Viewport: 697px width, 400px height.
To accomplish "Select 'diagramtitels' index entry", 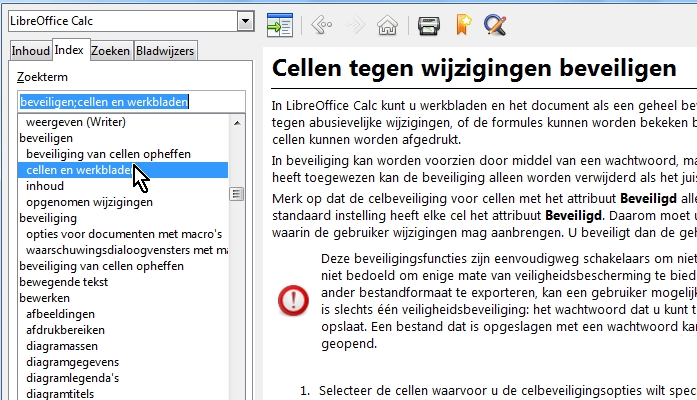I will (60, 393).
